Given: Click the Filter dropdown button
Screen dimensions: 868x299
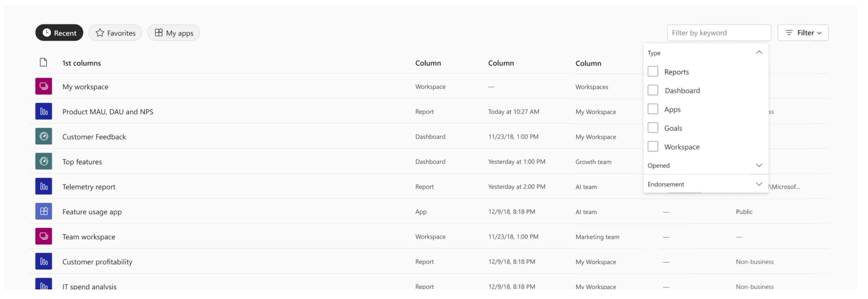Looking at the screenshot, I should pyautogui.click(x=803, y=33).
